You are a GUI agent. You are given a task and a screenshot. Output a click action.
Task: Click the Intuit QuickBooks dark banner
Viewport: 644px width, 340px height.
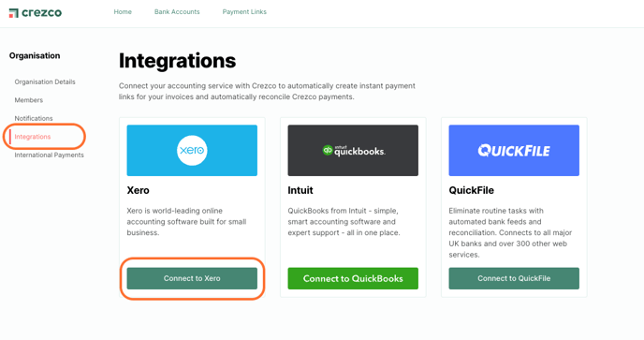353,151
